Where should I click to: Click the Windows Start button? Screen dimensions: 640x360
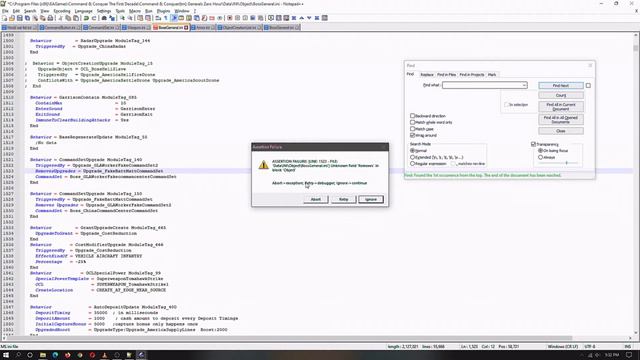click(x=6, y=355)
